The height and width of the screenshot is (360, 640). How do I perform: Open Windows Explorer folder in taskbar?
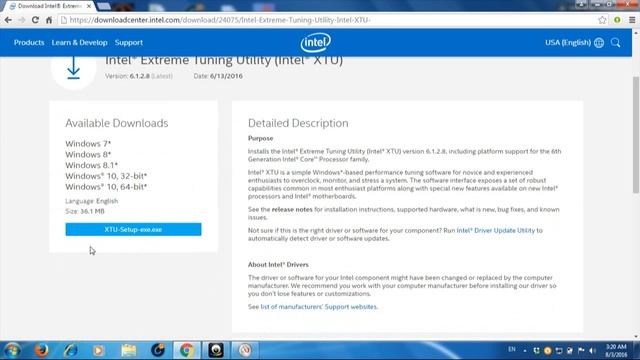click(x=129, y=350)
